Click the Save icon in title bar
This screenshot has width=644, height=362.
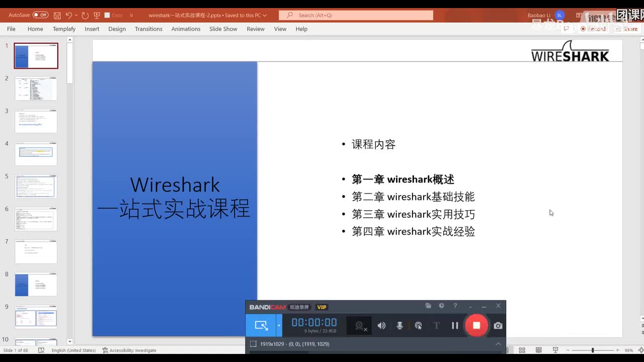click(57, 15)
